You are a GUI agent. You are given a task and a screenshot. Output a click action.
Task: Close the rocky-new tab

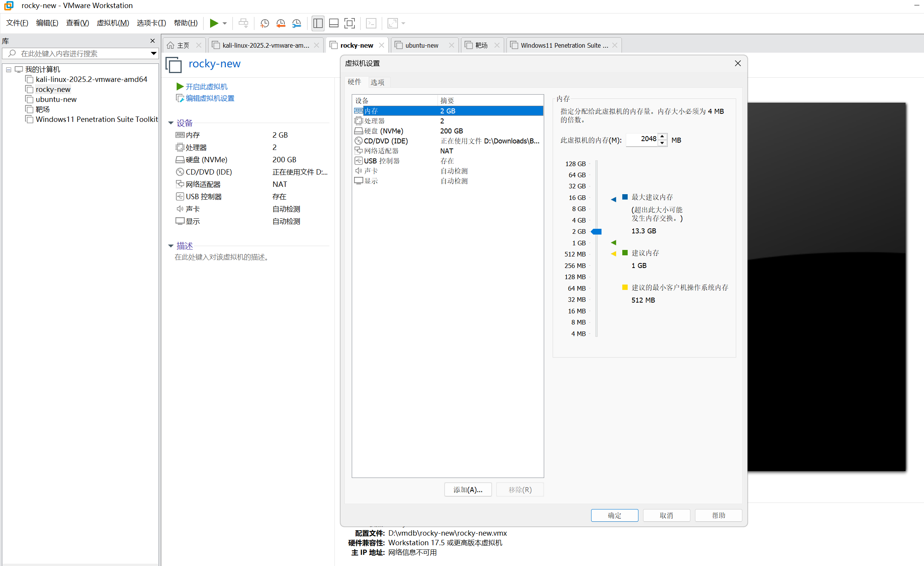381,45
